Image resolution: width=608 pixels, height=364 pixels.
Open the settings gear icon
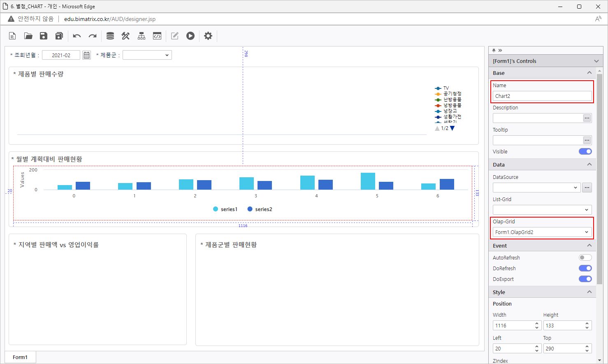(208, 36)
